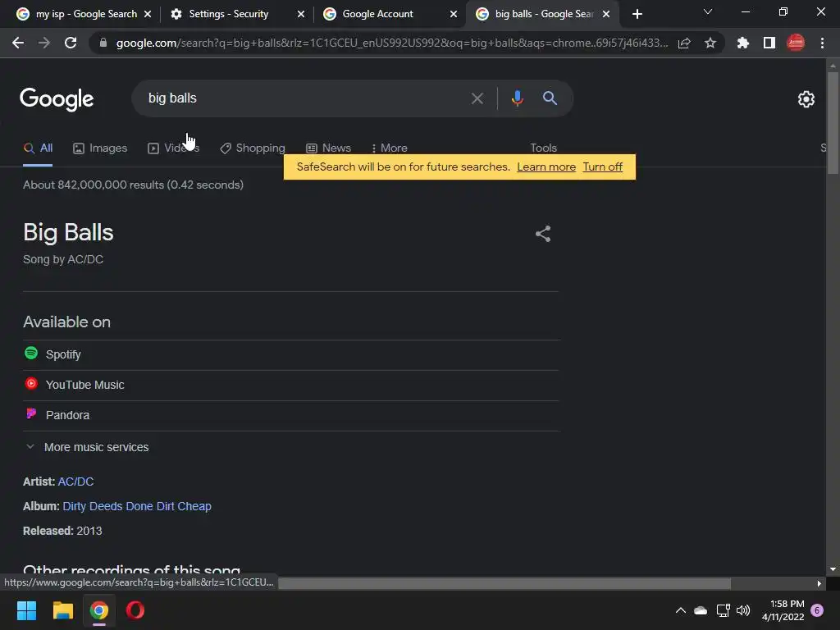Clear the search box with X
Viewport: 840px width, 630px height.
pos(477,98)
